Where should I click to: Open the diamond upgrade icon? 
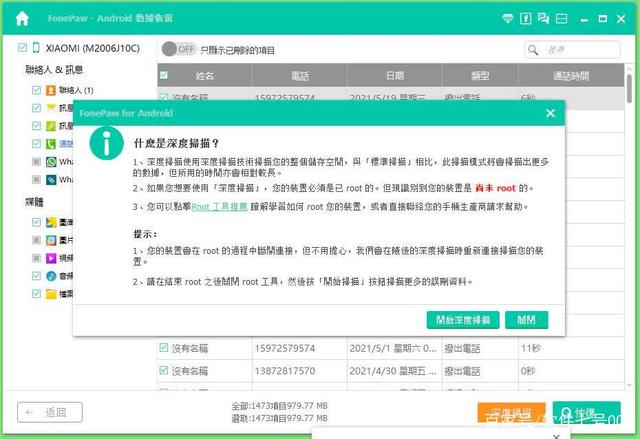pos(507,18)
